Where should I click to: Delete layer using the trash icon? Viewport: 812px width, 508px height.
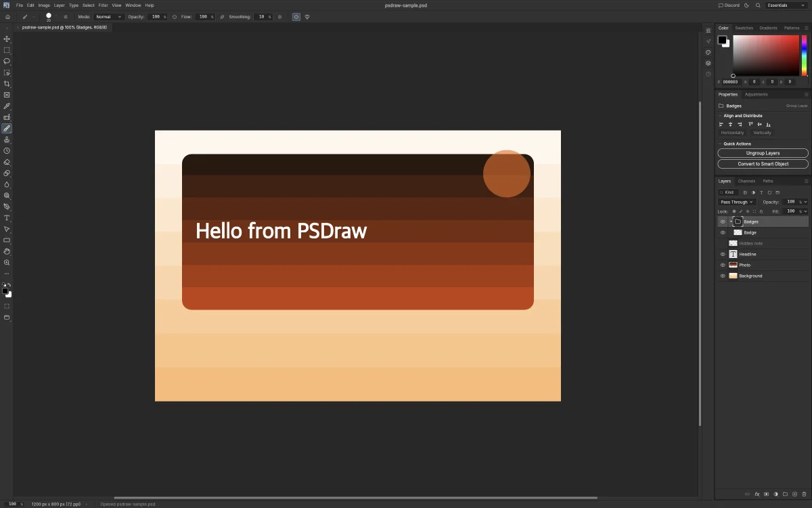pos(804,494)
